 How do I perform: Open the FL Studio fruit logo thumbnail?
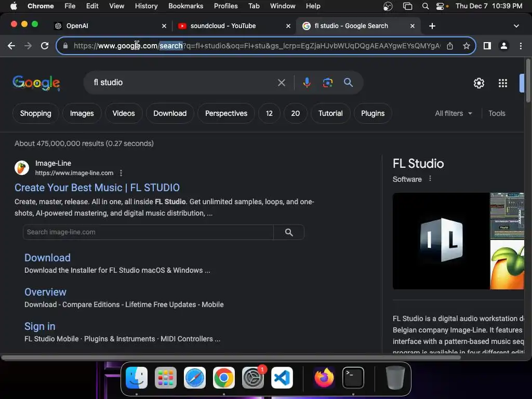tap(507, 265)
